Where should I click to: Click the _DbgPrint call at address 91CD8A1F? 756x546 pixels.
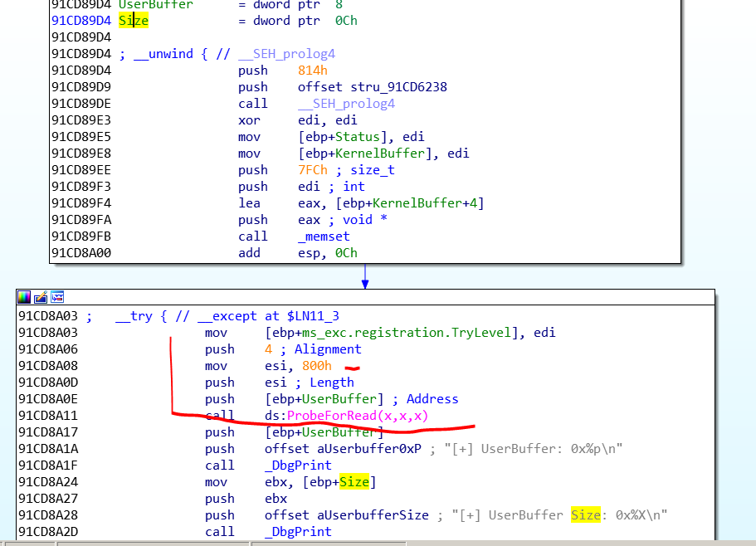coord(298,466)
